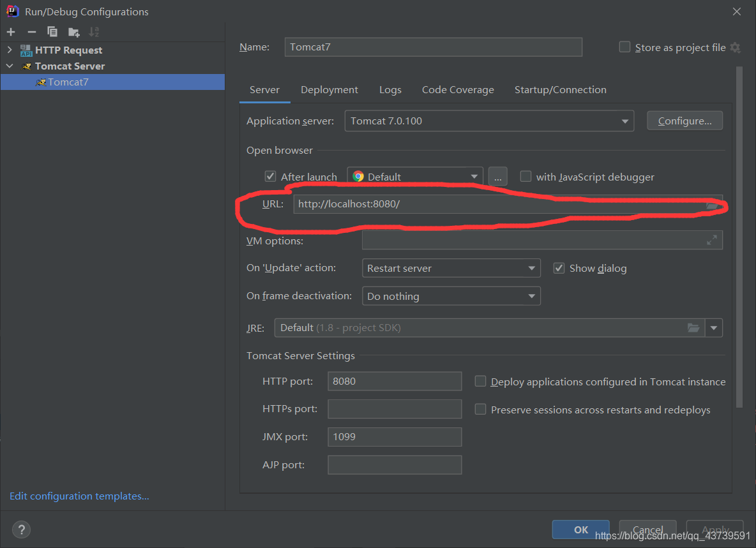Viewport: 756px width, 548px height.
Task: Collapse the Tomcat Server tree node
Action: 9,66
